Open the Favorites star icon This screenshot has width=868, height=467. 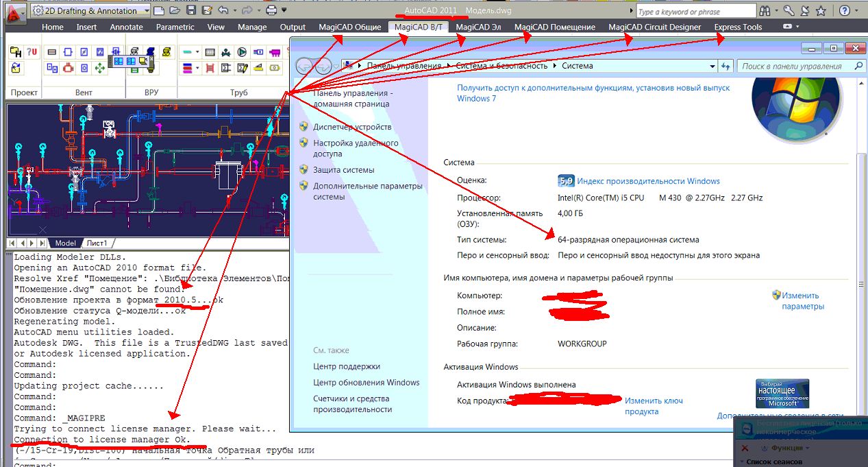821,11
